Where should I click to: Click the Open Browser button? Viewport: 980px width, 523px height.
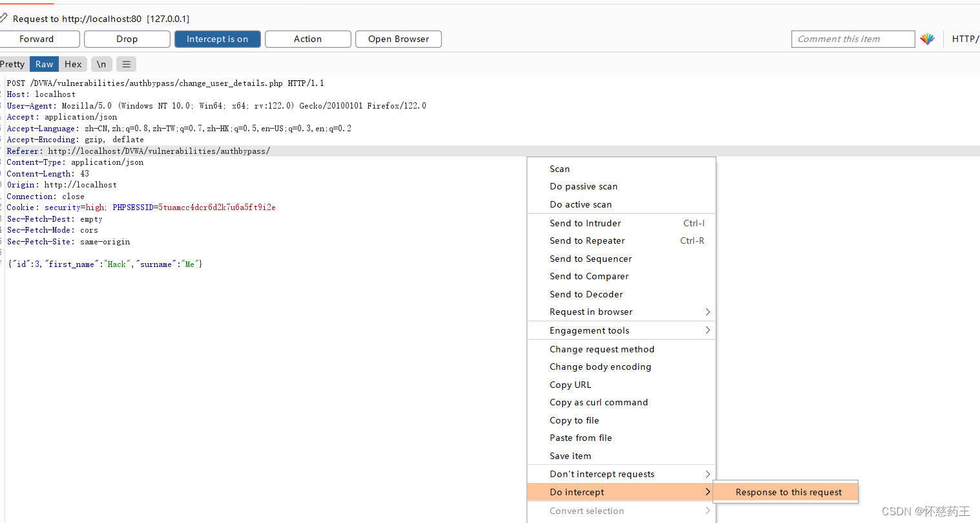coord(399,39)
